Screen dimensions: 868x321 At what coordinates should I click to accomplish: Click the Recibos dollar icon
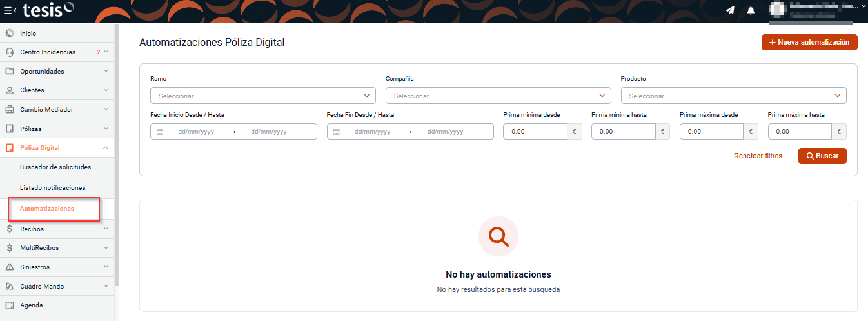click(x=10, y=229)
